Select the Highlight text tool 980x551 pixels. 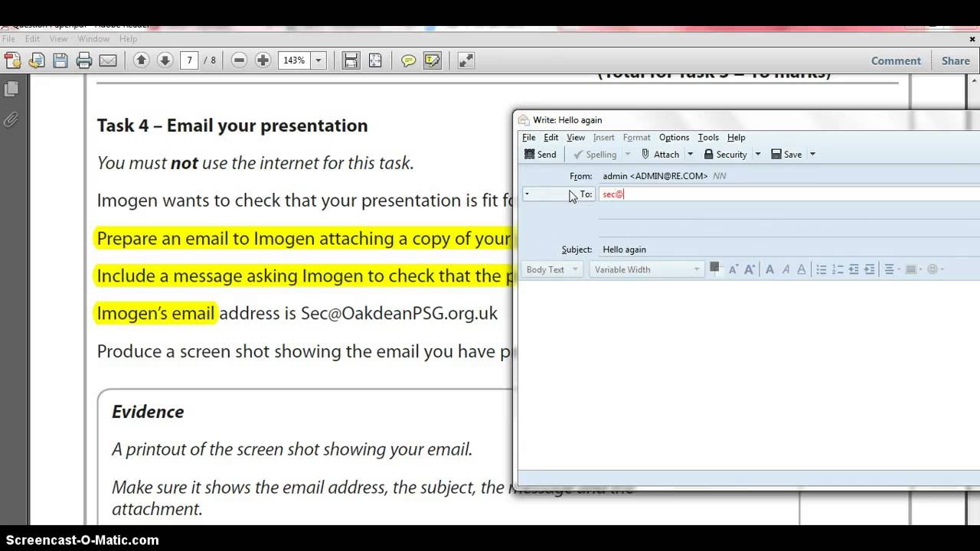pyautogui.click(x=433, y=60)
